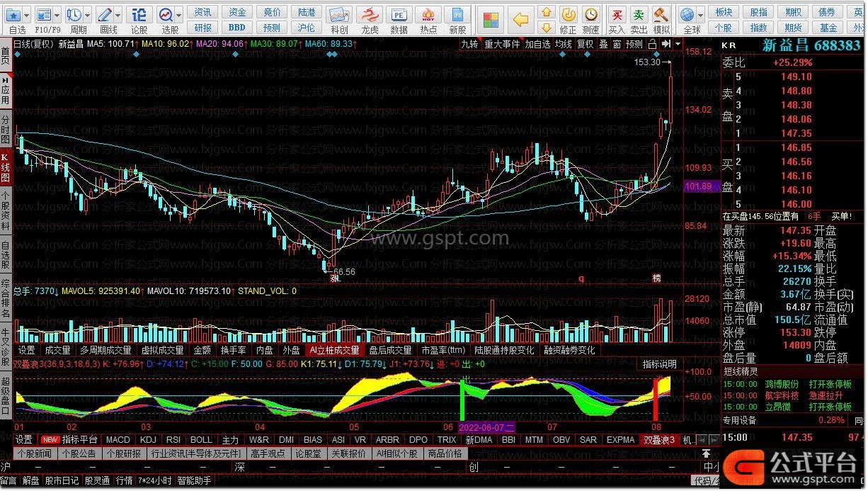This screenshot has height=491, width=868.
Task: Open the 全球 global markets globe icon
Action: click(x=686, y=14)
